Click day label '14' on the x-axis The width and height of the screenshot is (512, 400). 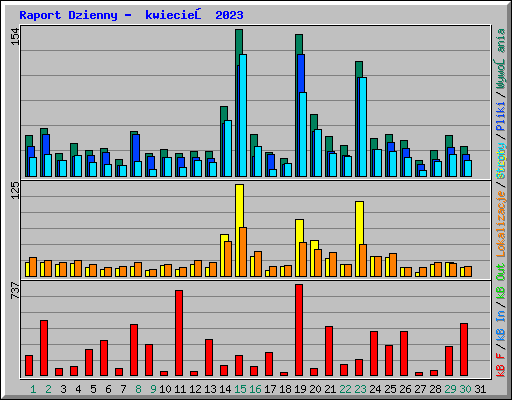(225, 389)
